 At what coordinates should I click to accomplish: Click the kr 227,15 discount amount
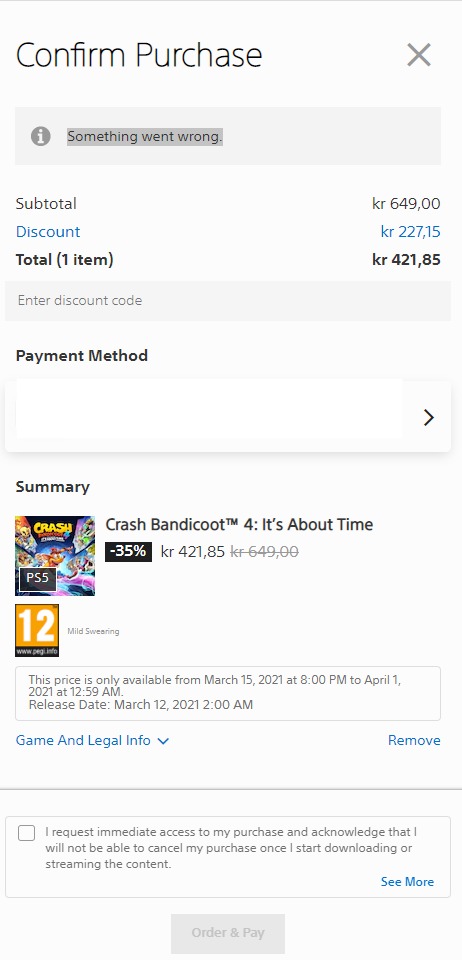411,232
